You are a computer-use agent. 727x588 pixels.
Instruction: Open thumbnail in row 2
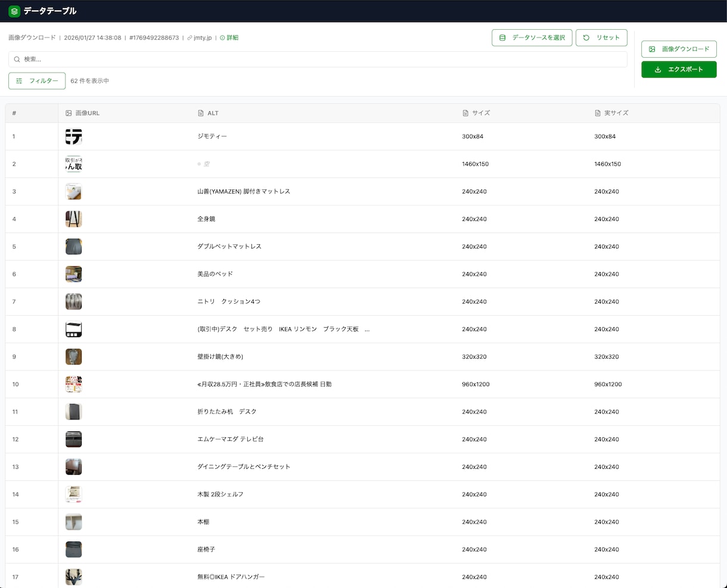tap(73, 164)
